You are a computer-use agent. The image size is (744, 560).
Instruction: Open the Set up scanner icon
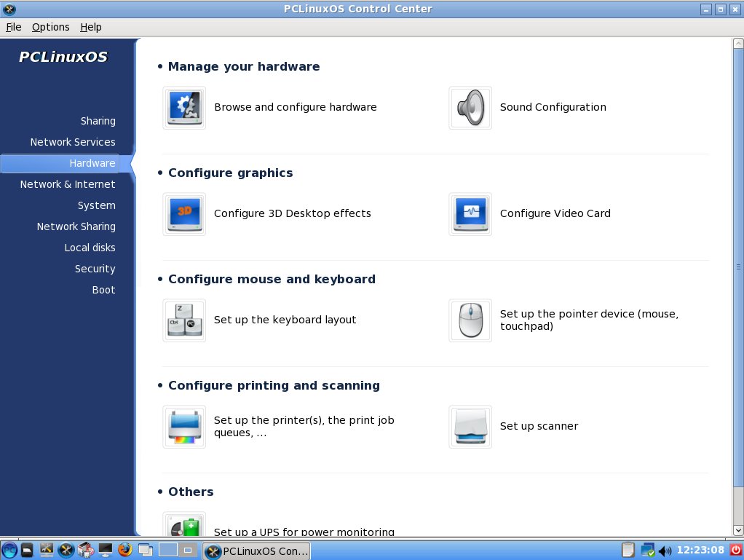coord(470,427)
